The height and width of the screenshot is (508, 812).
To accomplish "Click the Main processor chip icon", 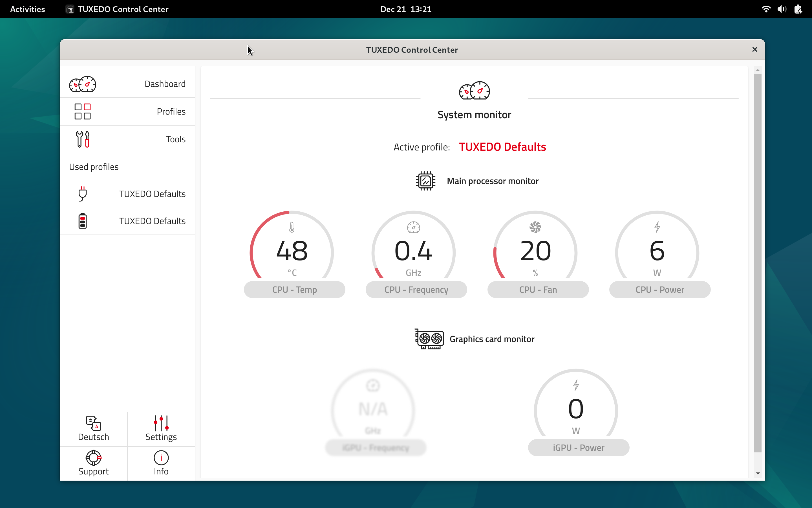I will (425, 181).
